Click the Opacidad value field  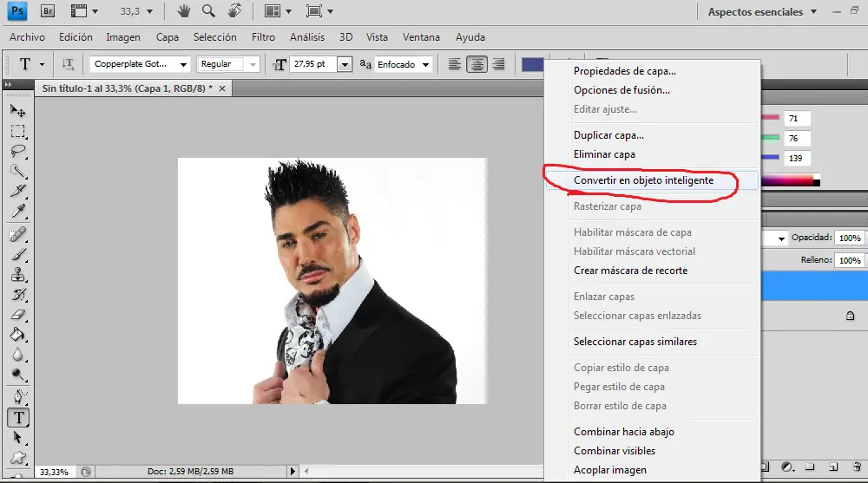tap(849, 238)
